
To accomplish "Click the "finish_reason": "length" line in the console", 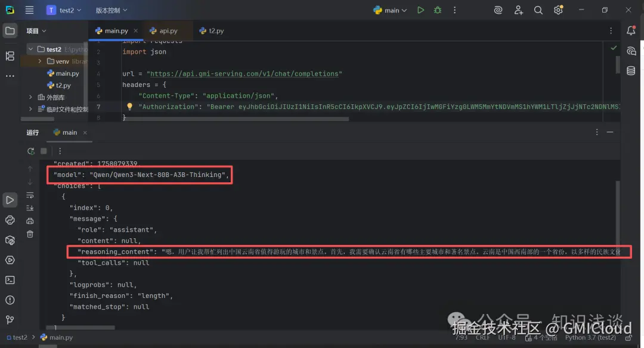I will [121, 296].
